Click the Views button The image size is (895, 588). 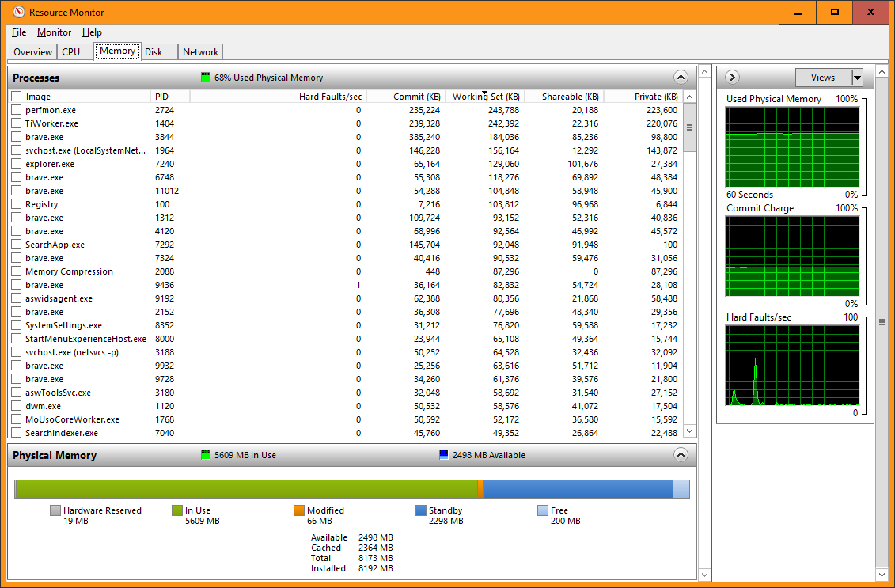(823, 78)
